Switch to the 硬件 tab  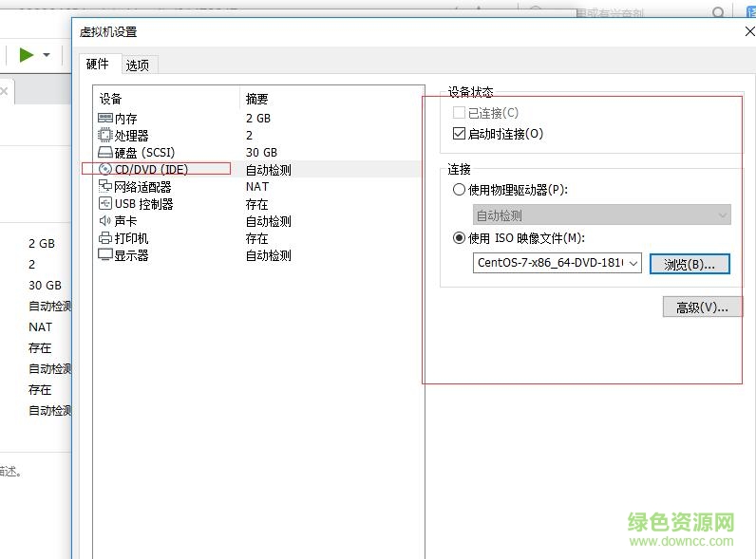coord(98,65)
